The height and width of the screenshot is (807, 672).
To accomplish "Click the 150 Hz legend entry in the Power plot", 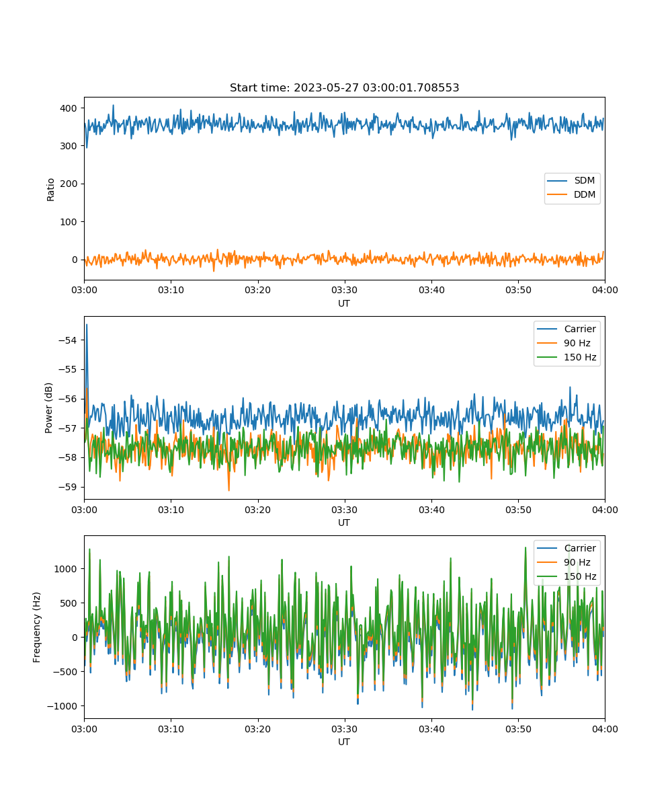I will pyautogui.click(x=580, y=357).
